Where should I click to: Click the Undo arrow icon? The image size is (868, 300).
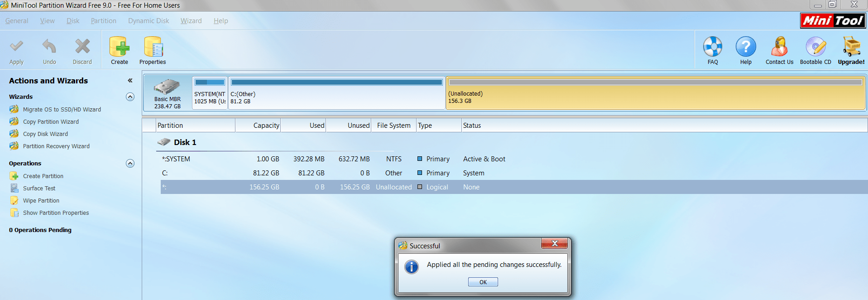pyautogui.click(x=49, y=46)
